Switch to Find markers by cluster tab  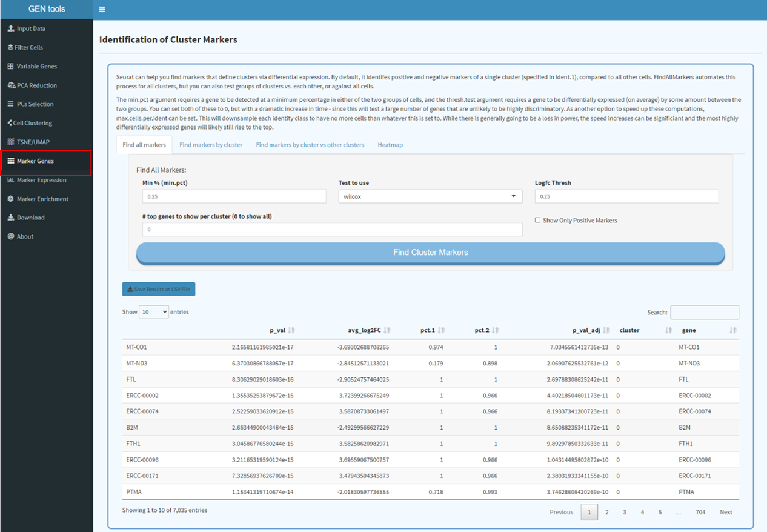coord(211,145)
